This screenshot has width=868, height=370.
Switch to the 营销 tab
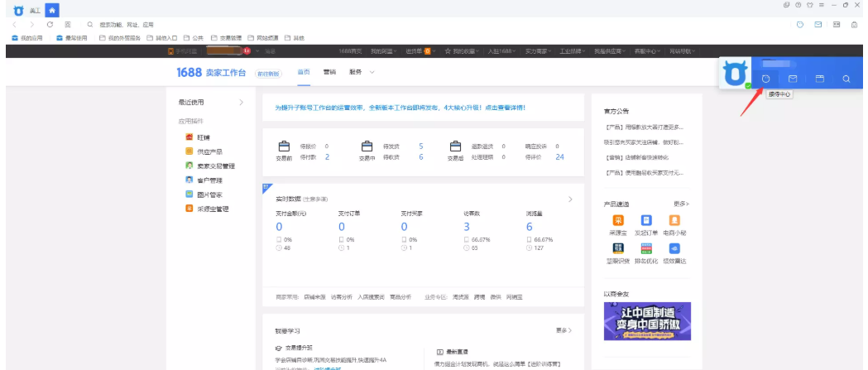(329, 72)
